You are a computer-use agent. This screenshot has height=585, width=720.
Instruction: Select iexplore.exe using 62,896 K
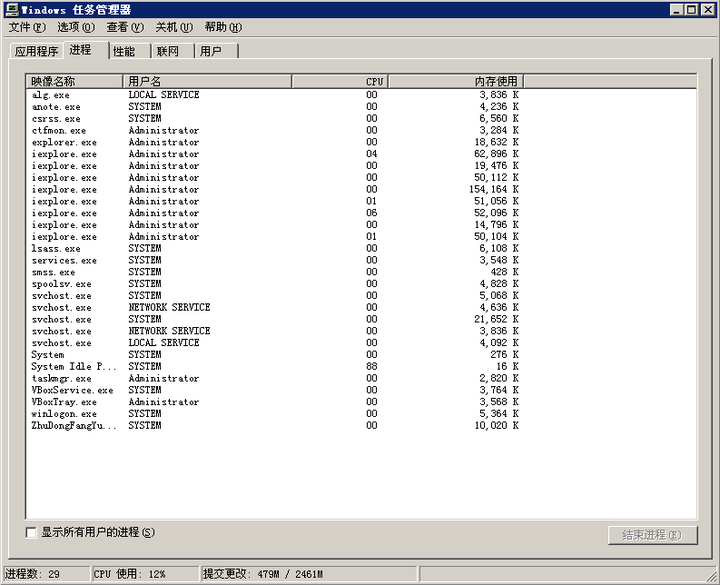[x=275, y=154]
